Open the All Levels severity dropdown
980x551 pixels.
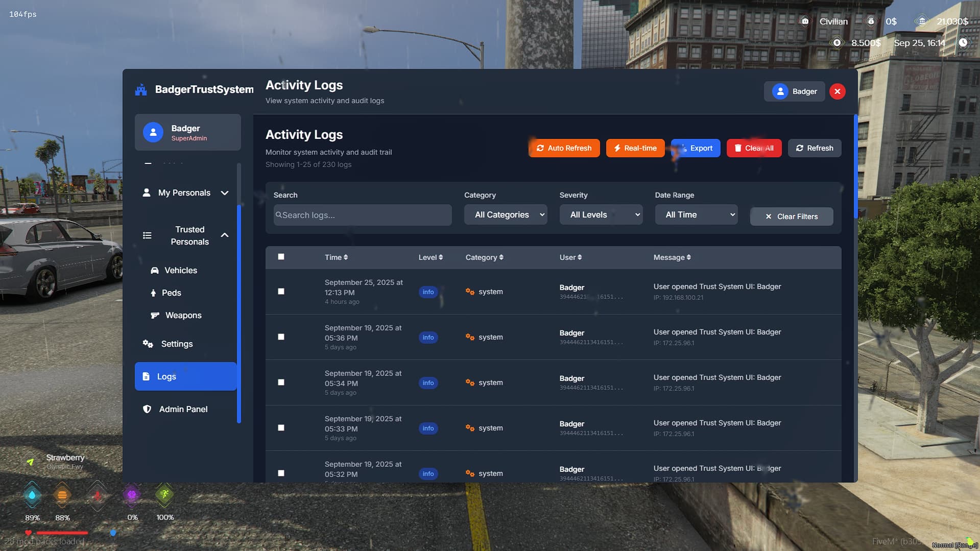coord(601,215)
